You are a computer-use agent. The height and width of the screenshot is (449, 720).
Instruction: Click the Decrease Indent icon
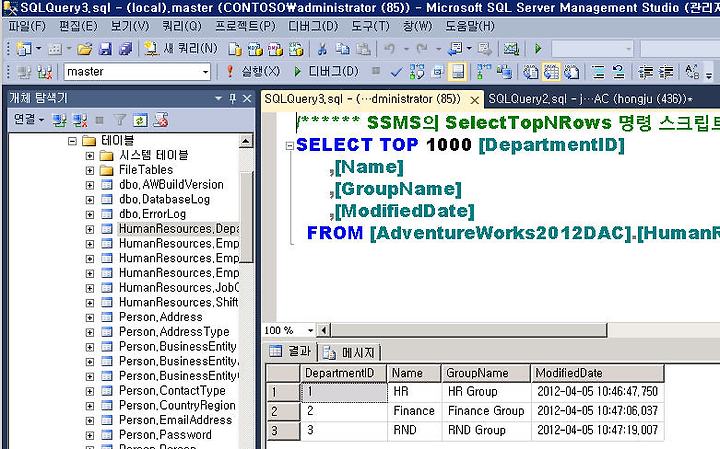click(x=646, y=72)
